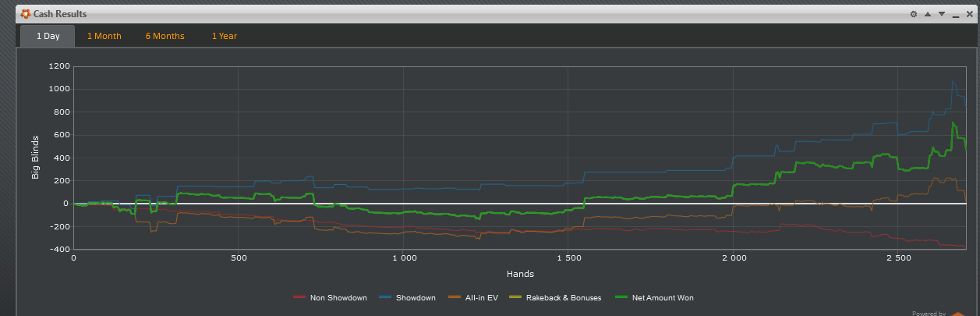This screenshot has height=316, width=980.
Task: Toggle Rakeback & Bonuses legend entry
Action: tap(562, 297)
